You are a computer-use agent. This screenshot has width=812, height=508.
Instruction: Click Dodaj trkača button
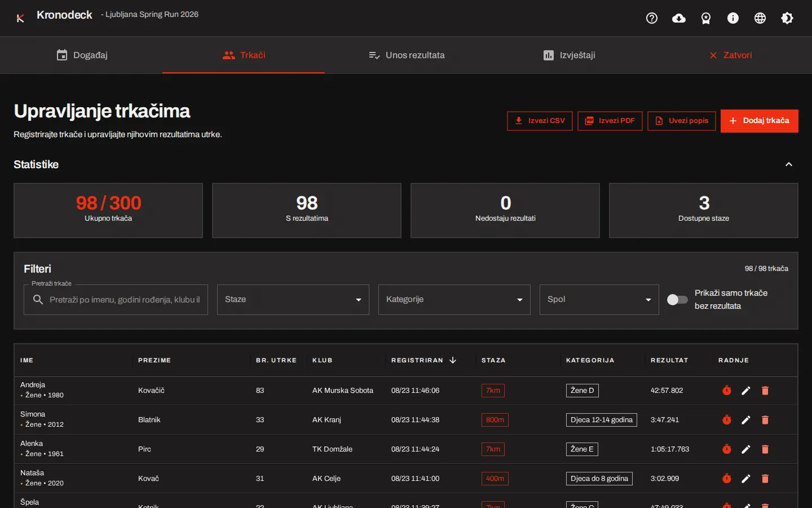pyautogui.click(x=760, y=121)
